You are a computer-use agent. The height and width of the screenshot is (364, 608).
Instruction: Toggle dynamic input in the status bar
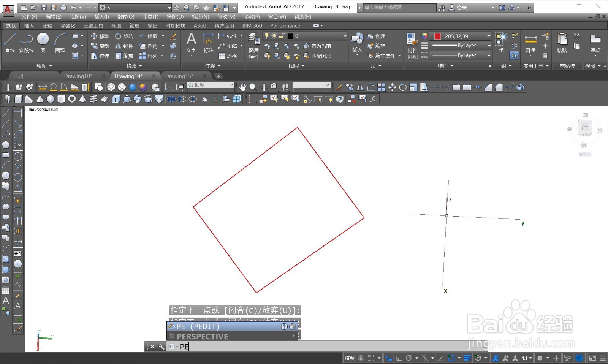tap(388, 358)
